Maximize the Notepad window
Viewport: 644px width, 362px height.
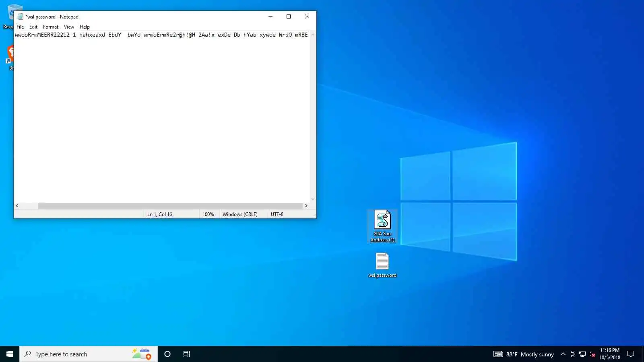[x=289, y=16]
